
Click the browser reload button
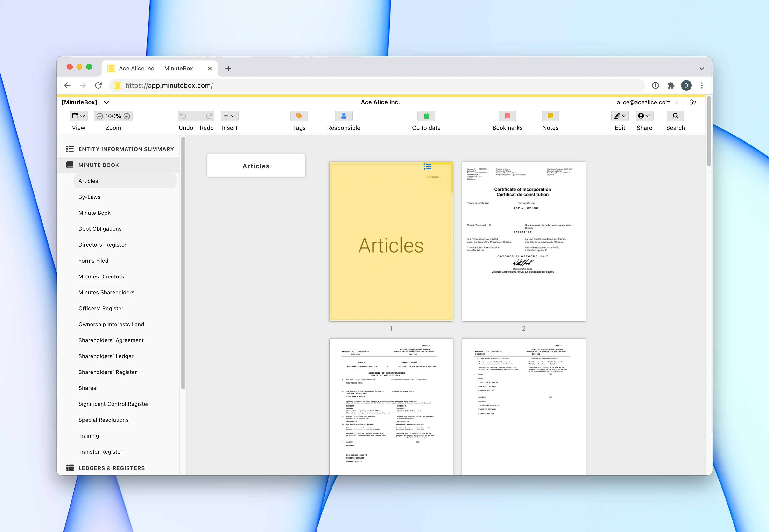tap(98, 86)
